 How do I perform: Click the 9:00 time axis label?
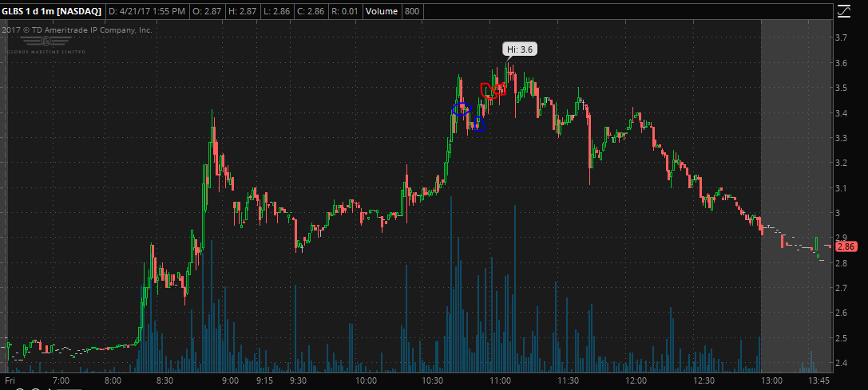[x=230, y=380]
